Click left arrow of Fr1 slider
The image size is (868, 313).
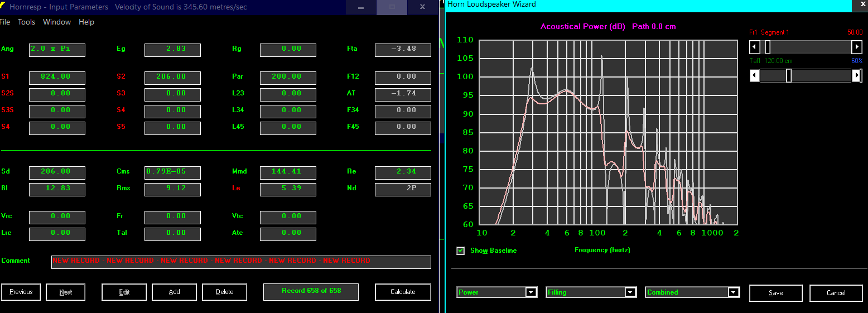tap(755, 47)
